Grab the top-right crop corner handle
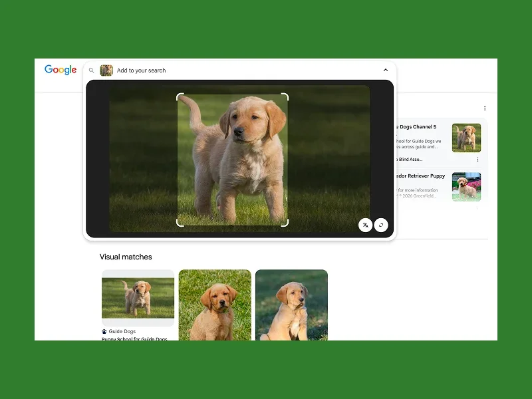 coord(285,96)
